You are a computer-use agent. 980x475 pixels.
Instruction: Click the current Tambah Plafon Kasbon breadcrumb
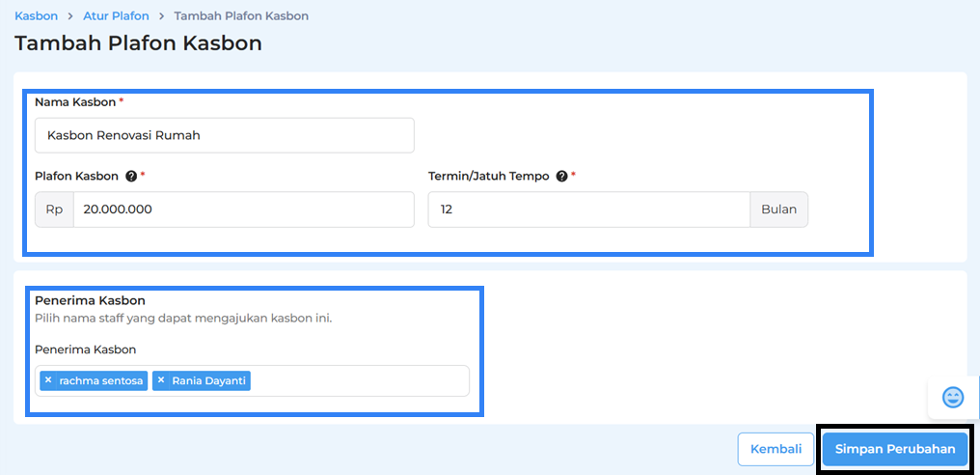pyautogui.click(x=241, y=16)
